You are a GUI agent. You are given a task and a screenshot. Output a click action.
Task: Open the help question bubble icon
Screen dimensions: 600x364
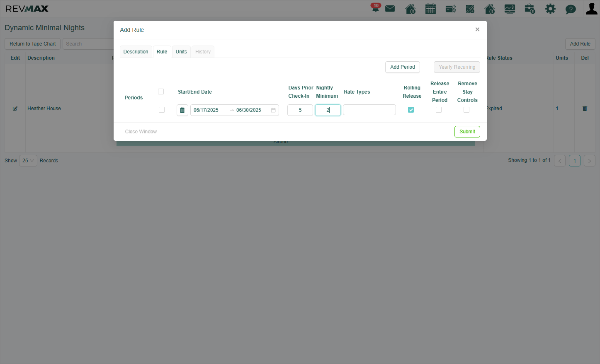tap(571, 9)
